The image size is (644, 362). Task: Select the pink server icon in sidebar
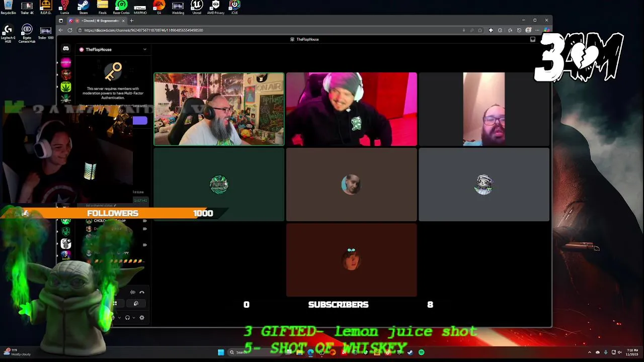click(x=66, y=63)
